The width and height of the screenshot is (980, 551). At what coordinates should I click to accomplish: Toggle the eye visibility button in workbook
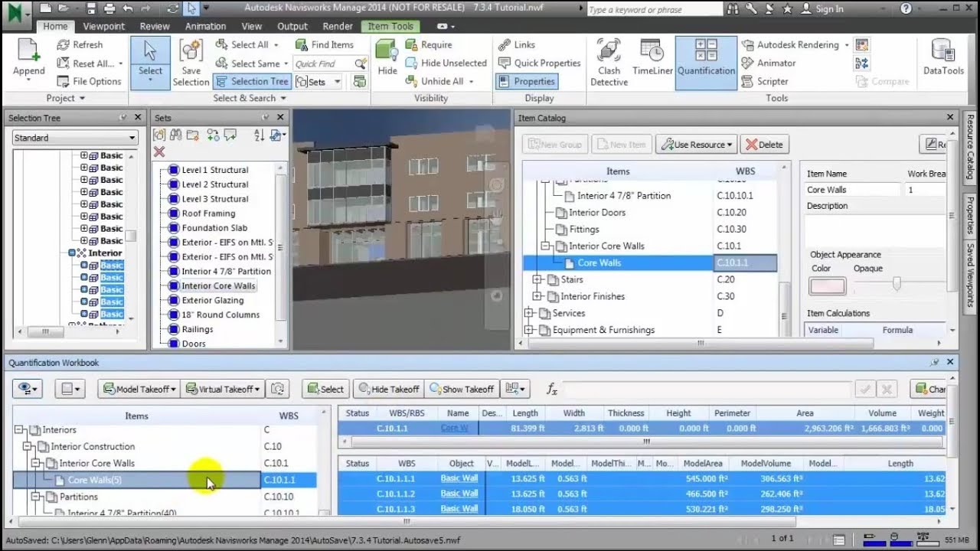28,390
